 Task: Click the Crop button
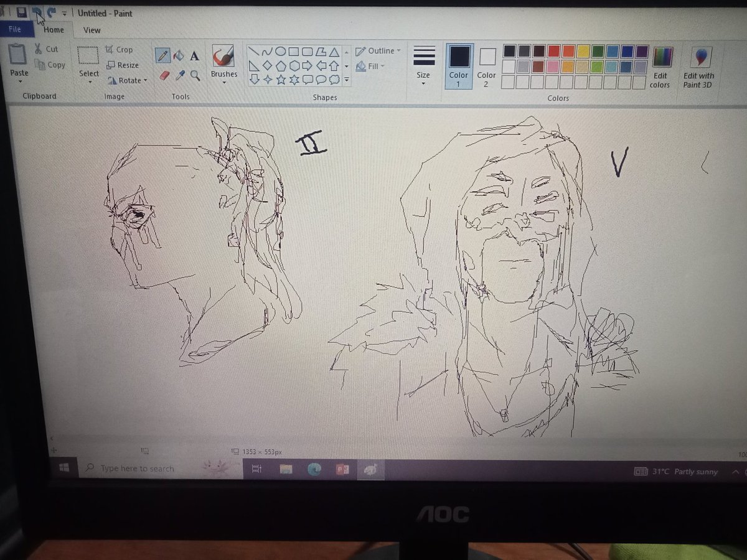(x=118, y=50)
